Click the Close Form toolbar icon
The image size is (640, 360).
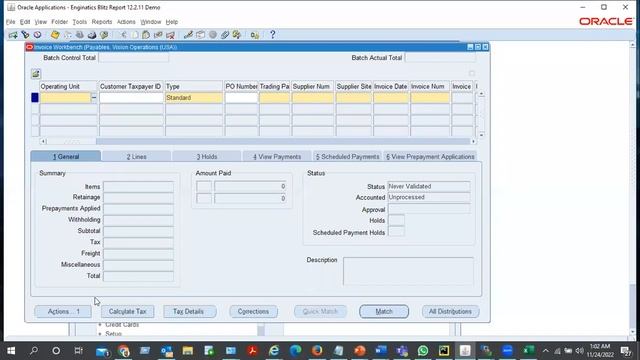point(104,35)
